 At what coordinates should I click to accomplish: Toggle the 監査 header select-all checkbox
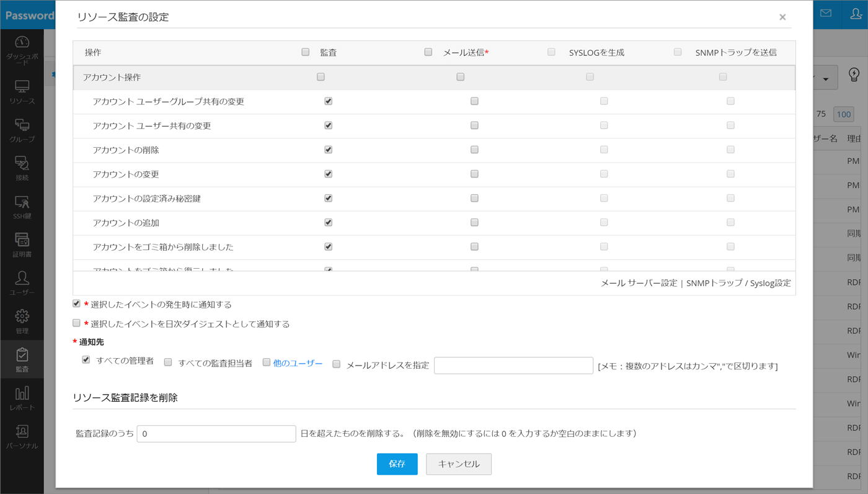tap(305, 52)
